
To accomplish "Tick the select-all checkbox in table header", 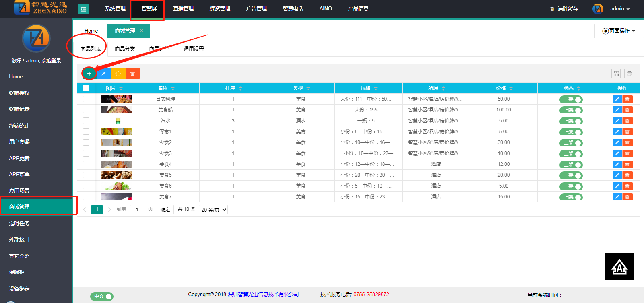I will click(86, 88).
